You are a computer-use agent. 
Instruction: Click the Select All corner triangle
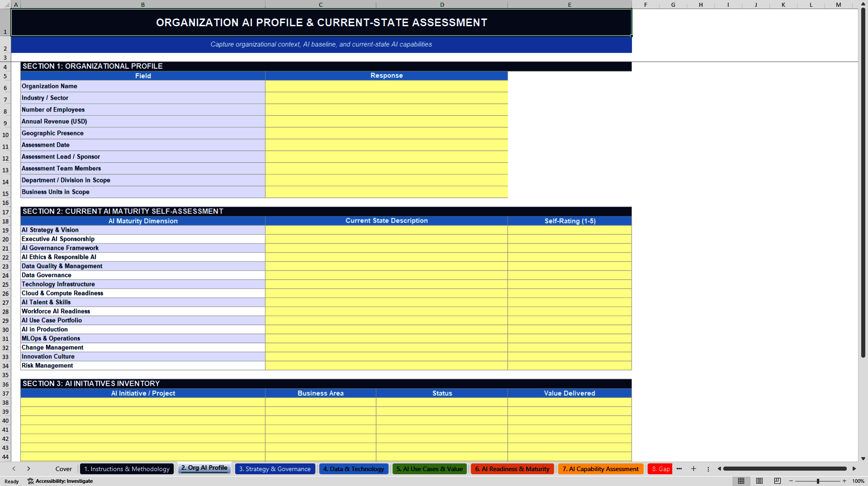[x=5, y=5]
